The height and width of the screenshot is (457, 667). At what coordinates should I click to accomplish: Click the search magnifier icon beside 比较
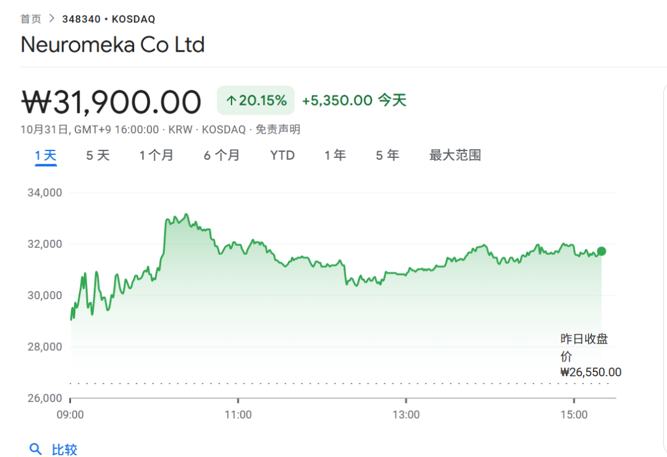coord(36,450)
